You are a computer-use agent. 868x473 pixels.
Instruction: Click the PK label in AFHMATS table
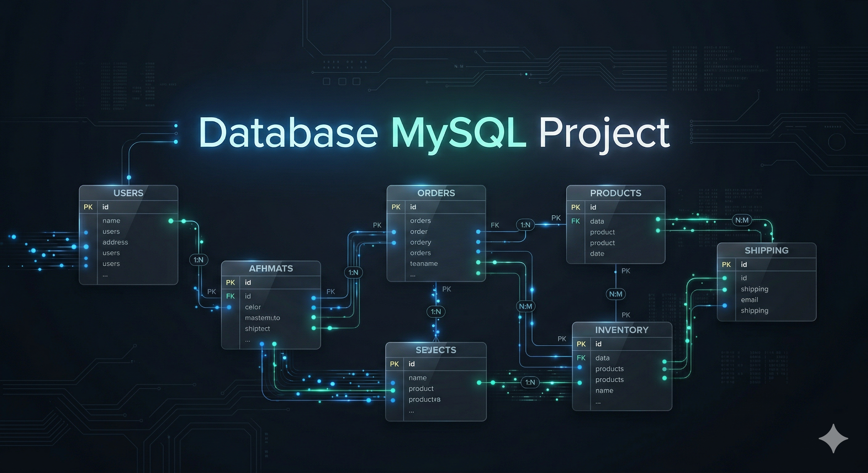(231, 282)
